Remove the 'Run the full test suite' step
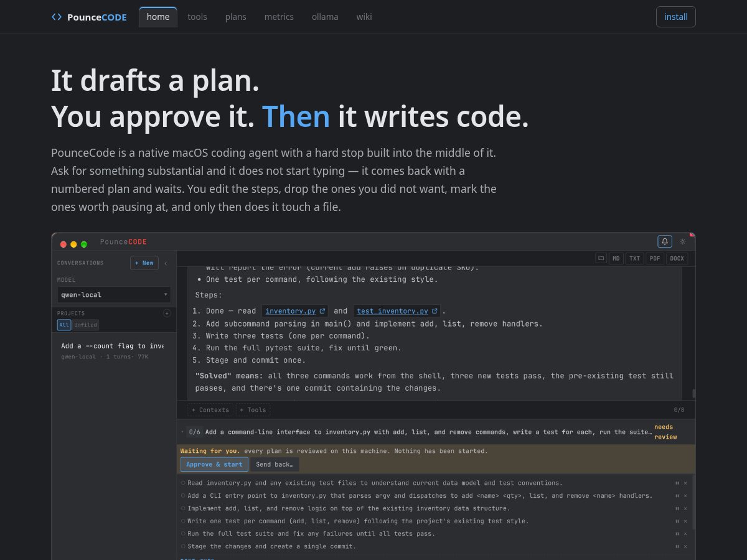 (685, 534)
